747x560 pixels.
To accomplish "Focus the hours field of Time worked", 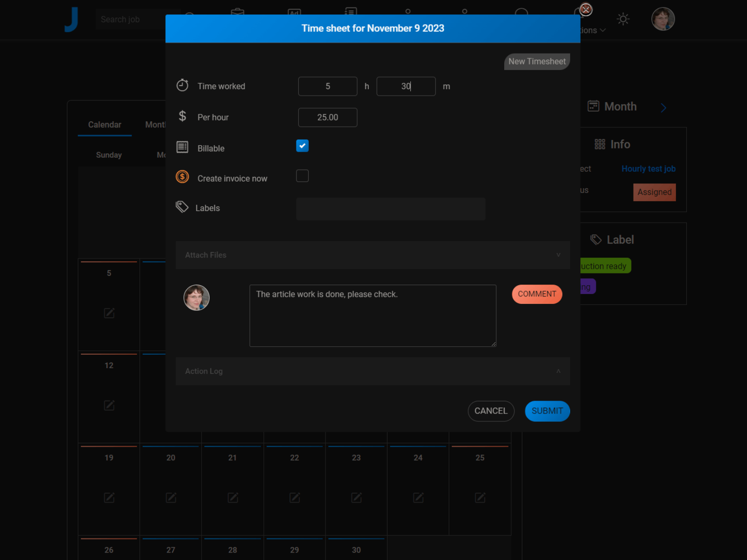I will 328,86.
